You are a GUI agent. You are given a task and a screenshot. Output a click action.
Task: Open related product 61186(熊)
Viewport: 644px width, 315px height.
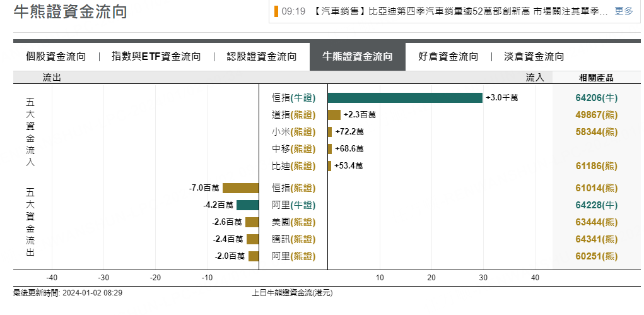tap(596, 166)
